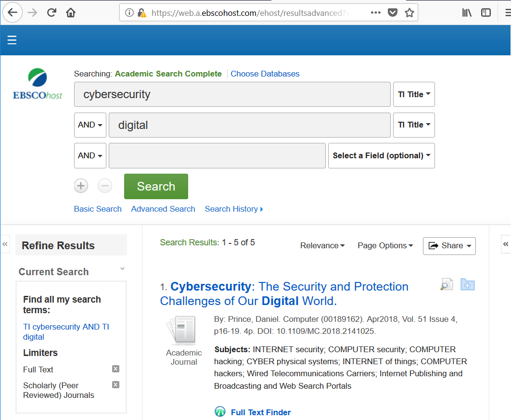Viewport: 511px width, 420px height.
Task: Open the AND boolean operator dropdown
Action: tap(89, 125)
